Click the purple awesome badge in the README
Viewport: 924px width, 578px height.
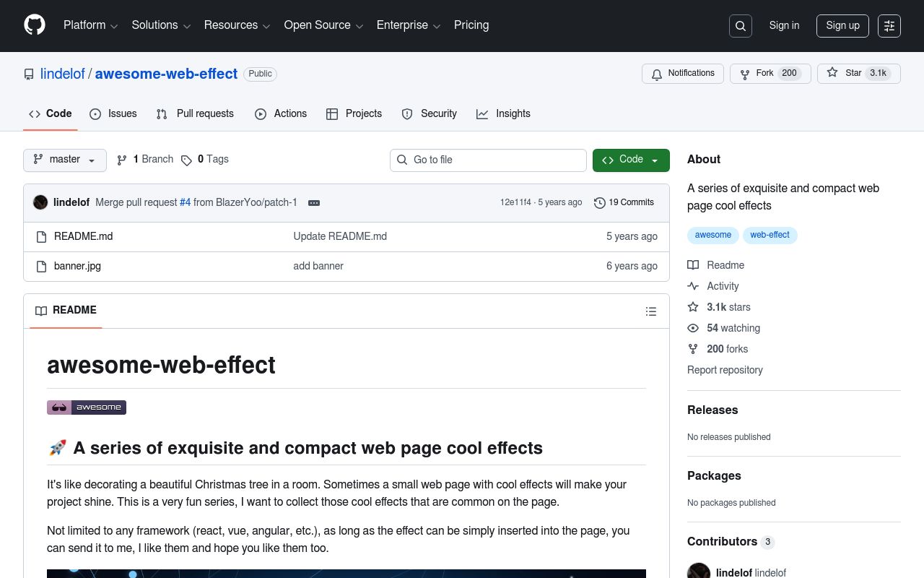coord(87,407)
